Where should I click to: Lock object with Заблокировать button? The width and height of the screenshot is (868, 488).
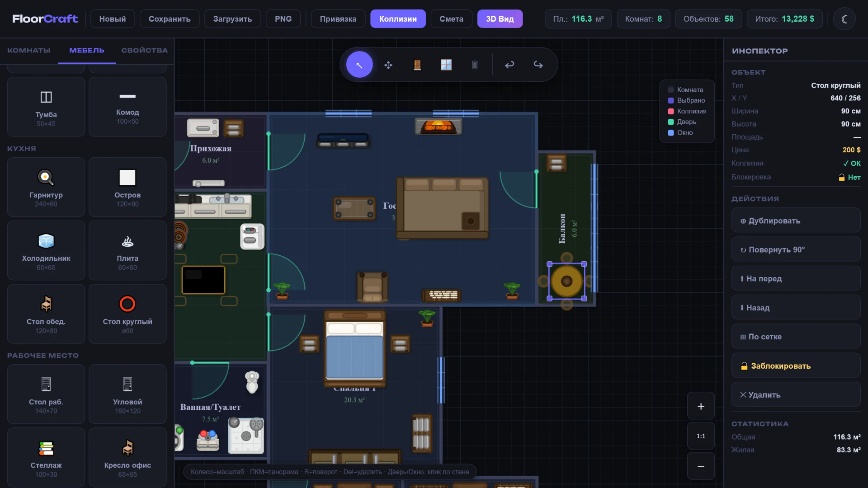click(x=795, y=366)
